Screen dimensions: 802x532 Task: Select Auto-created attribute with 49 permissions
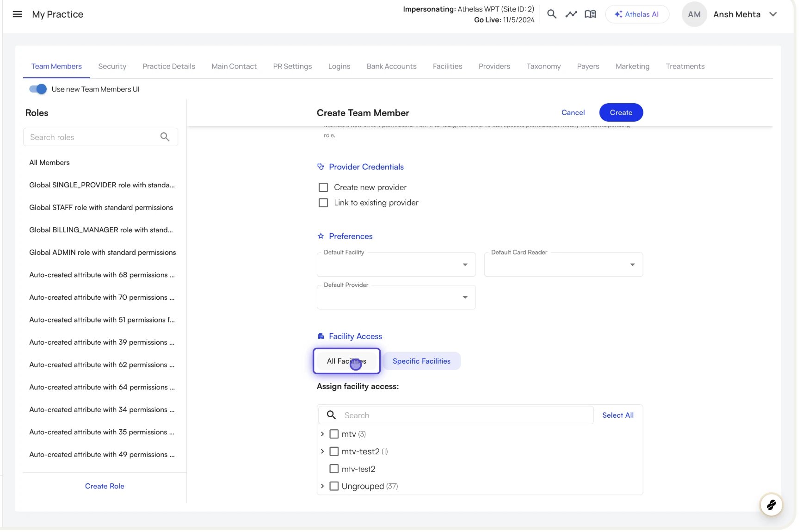[x=102, y=454]
